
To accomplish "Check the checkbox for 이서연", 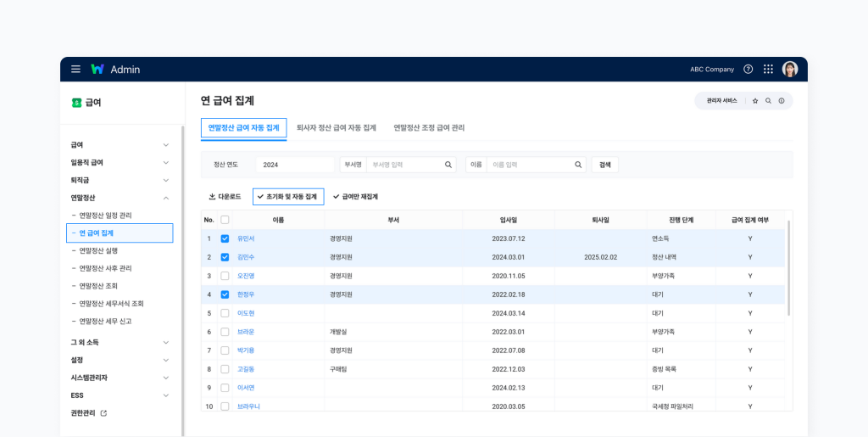I will [225, 388].
